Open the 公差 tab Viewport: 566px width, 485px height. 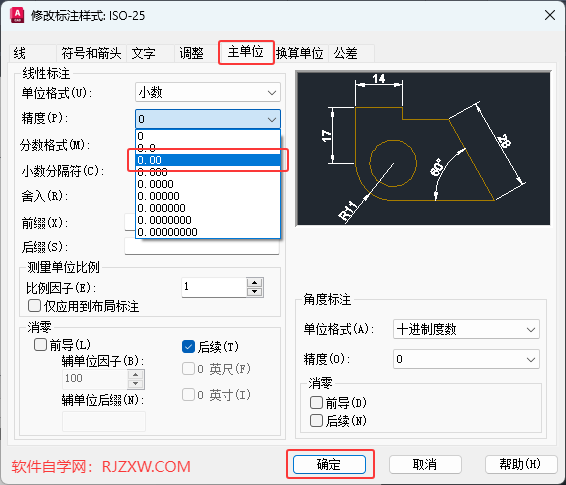[351, 53]
